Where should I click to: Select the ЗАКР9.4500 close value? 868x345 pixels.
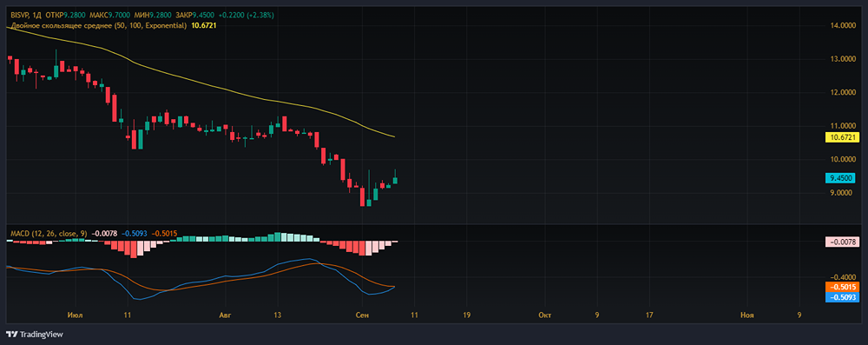[195, 16]
